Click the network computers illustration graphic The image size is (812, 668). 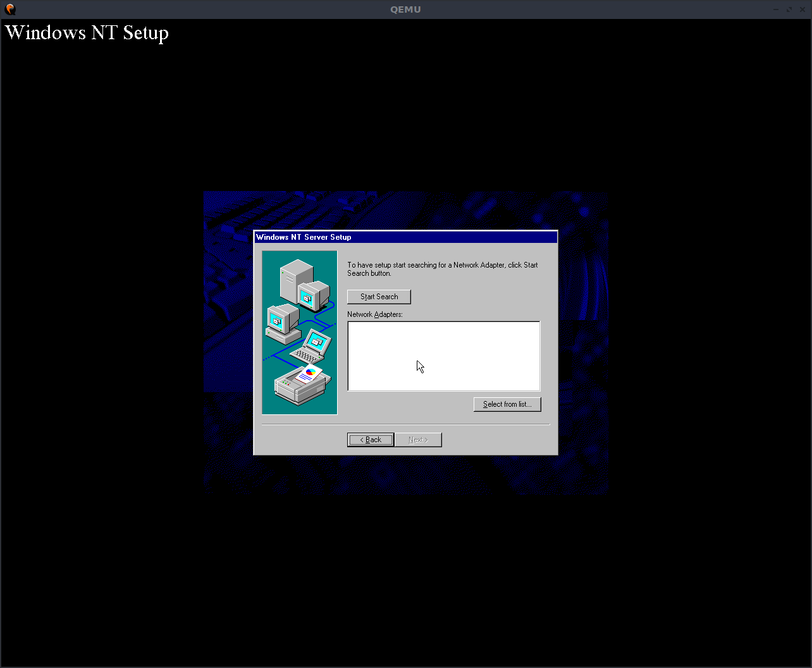(x=300, y=333)
